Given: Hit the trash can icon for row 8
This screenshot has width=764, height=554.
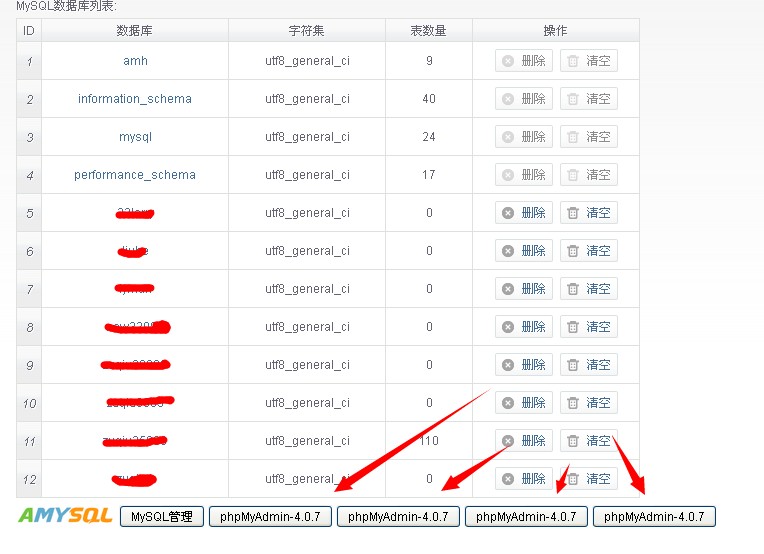Looking at the screenshot, I should click(x=573, y=327).
